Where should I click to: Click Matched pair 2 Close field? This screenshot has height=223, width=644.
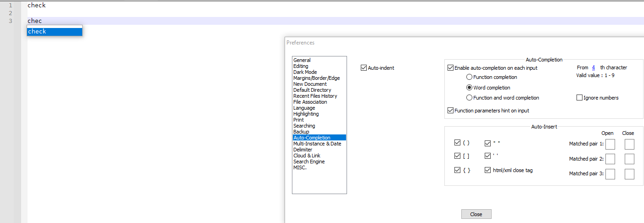(629, 159)
